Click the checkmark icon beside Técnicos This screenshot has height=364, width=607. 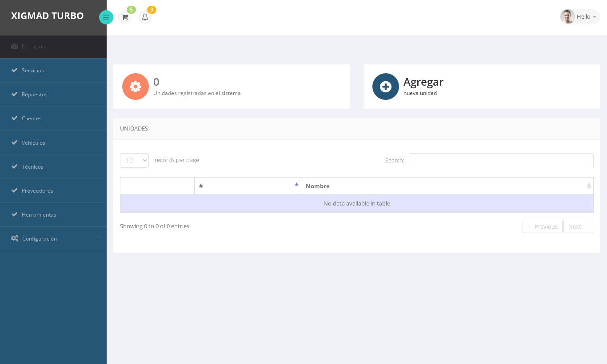14,166
